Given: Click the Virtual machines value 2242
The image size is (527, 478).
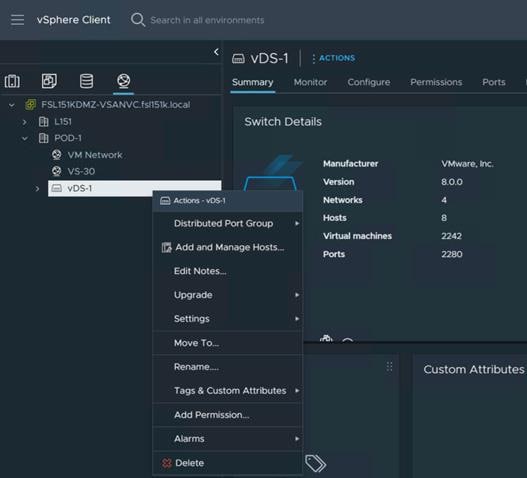Looking at the screenshot, I should pyautogui.click(x=451, y=236).
